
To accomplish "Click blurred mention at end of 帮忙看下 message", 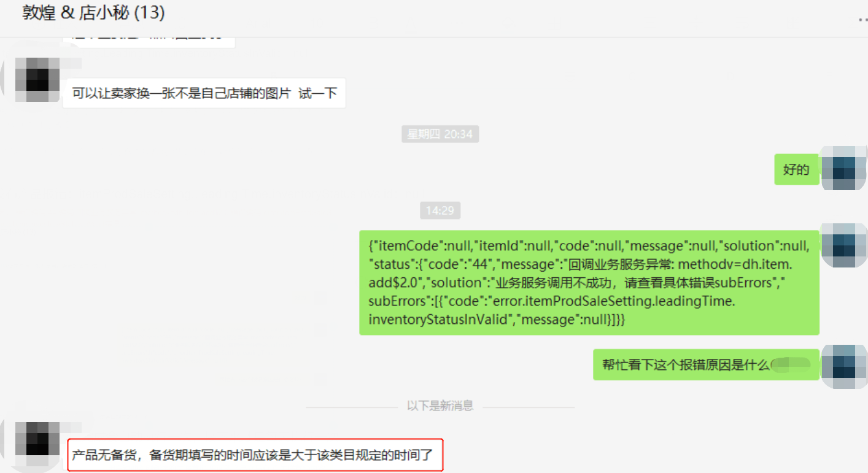I will 791,364.
